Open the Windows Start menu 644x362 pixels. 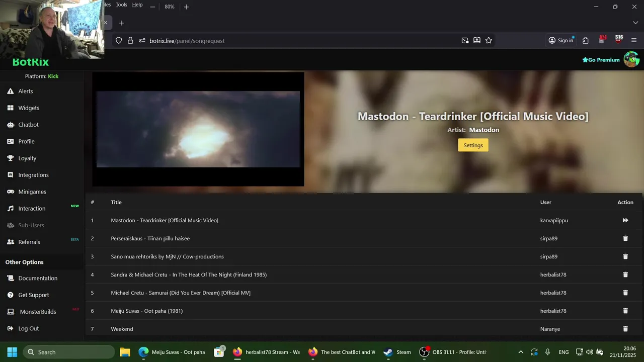(x=12, y=352)
